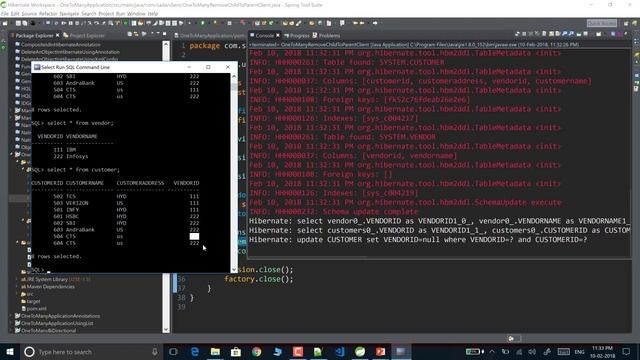Click the 'Schema update complete' console line
The height and width of the screenshot is (360, 640).
(x=334, y=212)
